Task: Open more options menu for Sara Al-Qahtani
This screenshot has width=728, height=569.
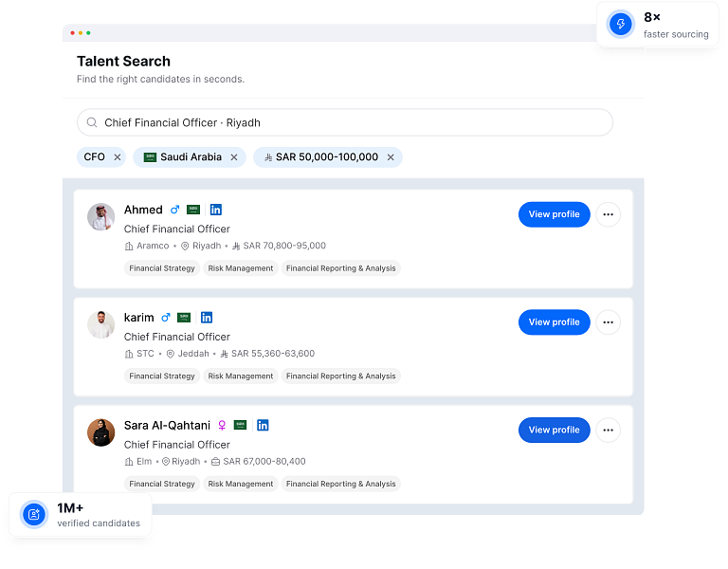Action: point(609,431)
